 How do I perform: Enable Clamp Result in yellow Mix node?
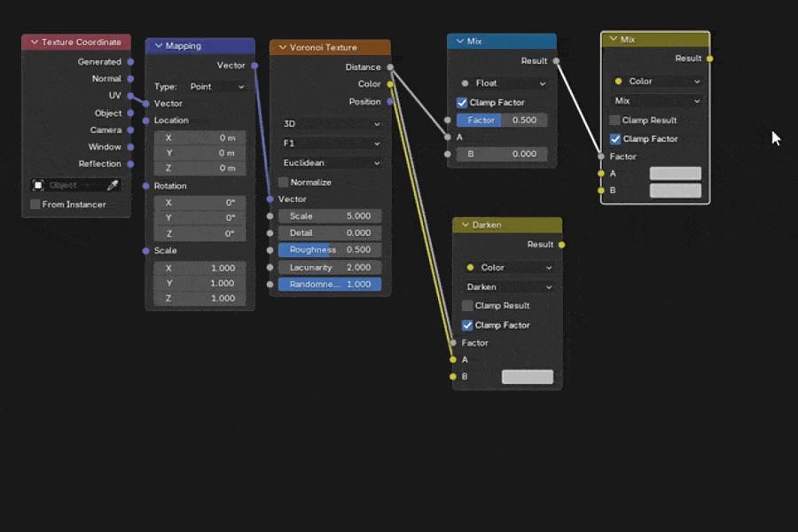tap(614, 121)
